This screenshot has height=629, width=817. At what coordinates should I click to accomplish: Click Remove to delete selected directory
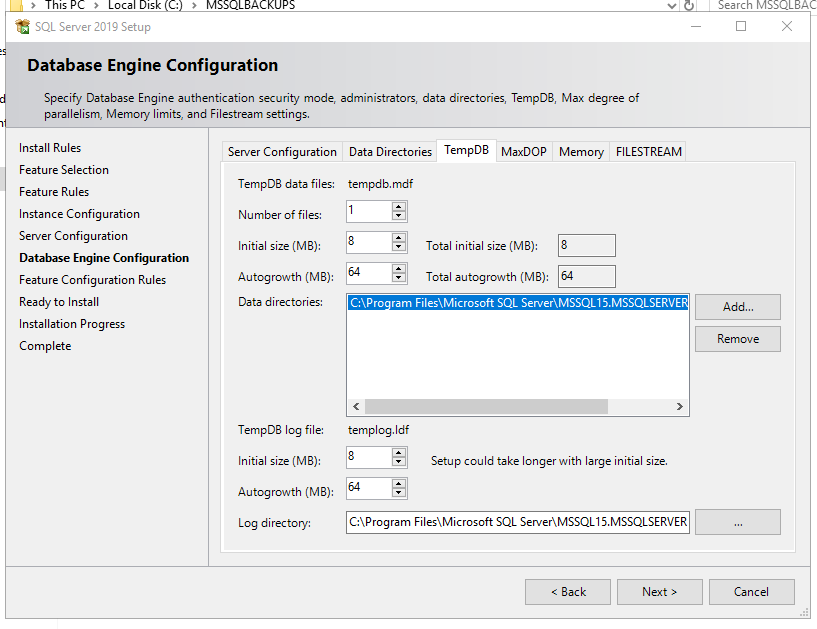(738, 339)
